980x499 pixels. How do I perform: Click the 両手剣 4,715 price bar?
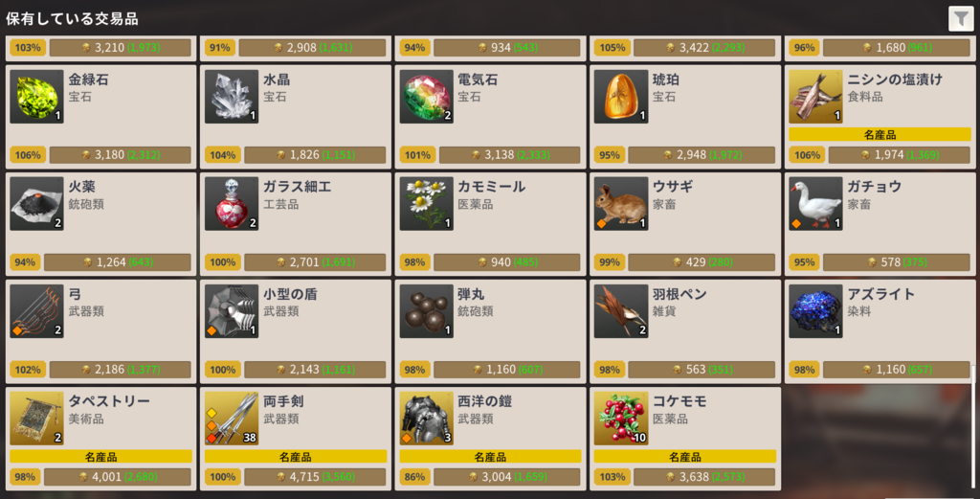coord(315,477)
